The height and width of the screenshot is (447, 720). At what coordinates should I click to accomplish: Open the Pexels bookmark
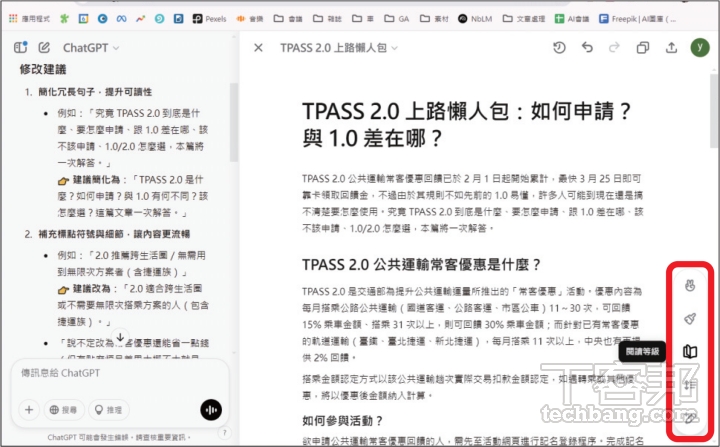click(209, 19)
